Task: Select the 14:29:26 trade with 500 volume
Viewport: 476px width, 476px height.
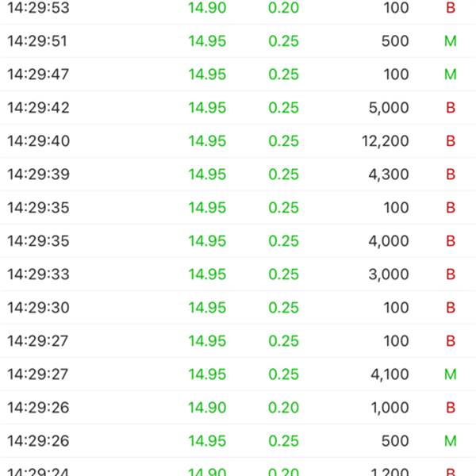Action: 238,440
